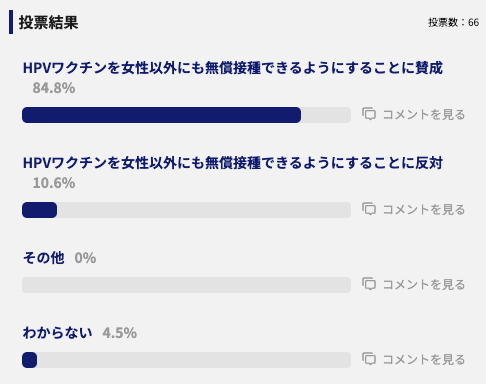Click the 反対 option title text
This screenshot has width=486, height=384.
tap(233, 163)
